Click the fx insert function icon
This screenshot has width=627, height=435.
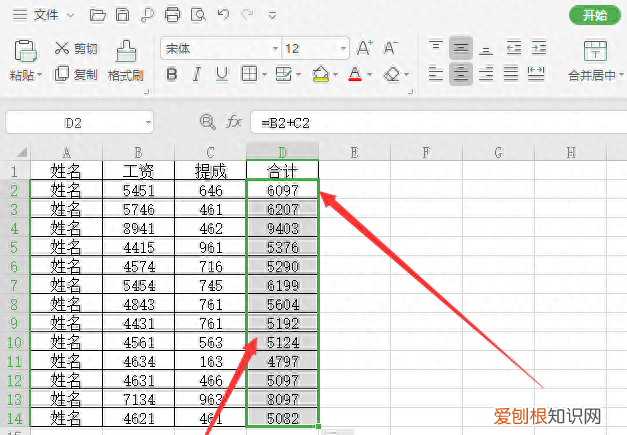(x=234, y=122)
